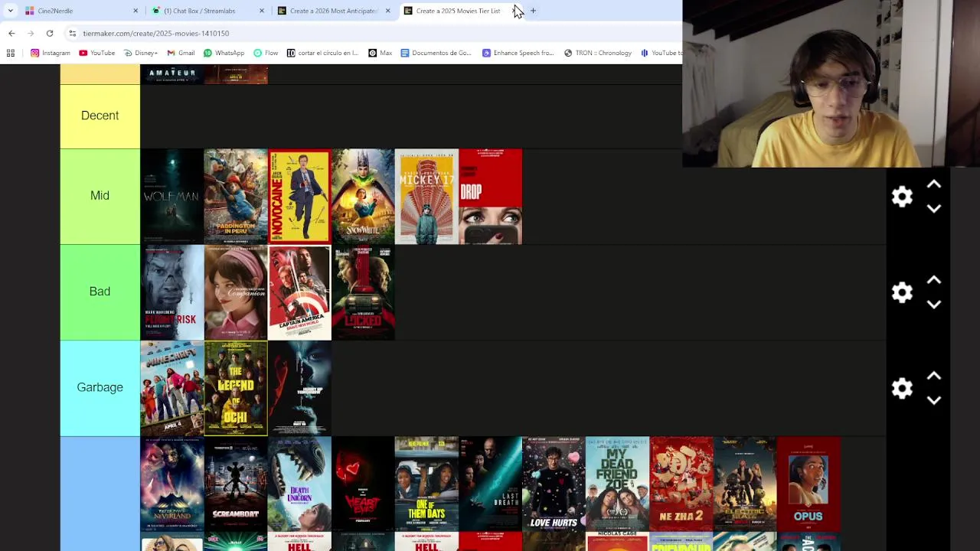This screenshot has height=551, width=980.
Task: Select the Love Hurts poster
Action: [554, 484]
